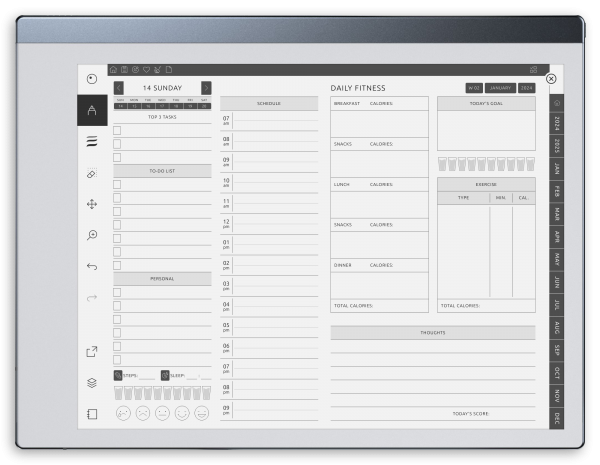Tap the Steps entry line
Viewport: 600px width, 465px height.
click(147, 377)
